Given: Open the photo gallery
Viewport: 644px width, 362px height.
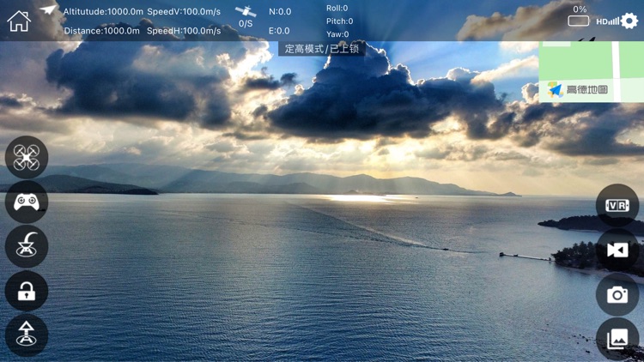Looking at the screenshot, I should pyautogui.click(x=617, y=339).
